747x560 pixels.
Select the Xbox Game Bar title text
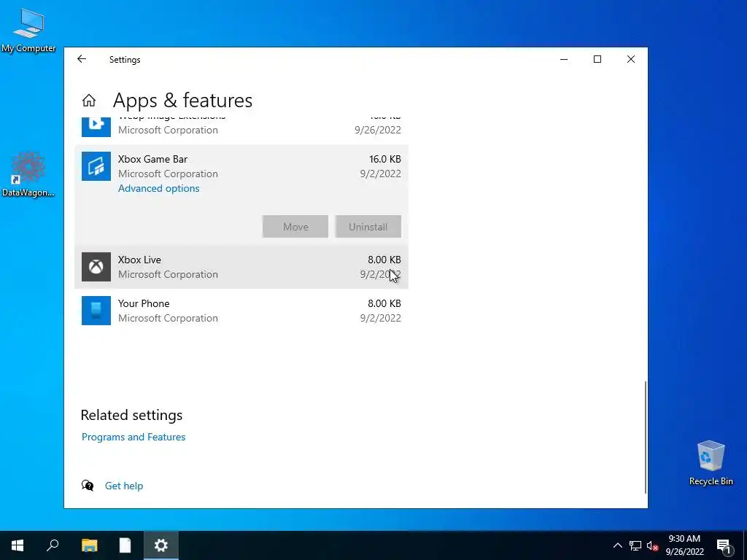click(x=153, y=159)
